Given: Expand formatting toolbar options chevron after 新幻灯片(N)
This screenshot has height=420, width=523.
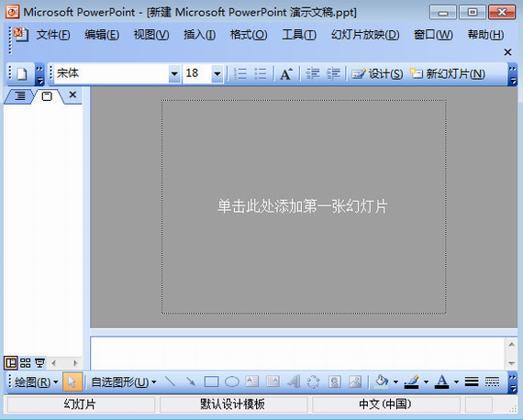Looking at the screenshot, I should (x=512, y=74).
